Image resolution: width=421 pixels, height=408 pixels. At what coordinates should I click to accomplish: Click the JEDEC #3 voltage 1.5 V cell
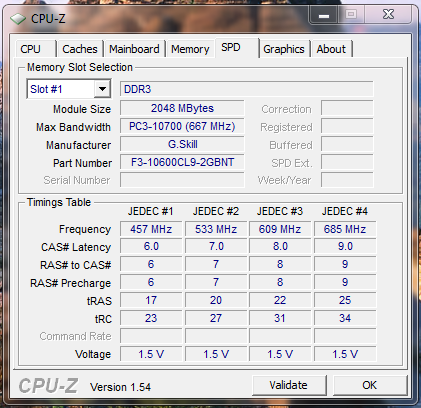(280, 354)
